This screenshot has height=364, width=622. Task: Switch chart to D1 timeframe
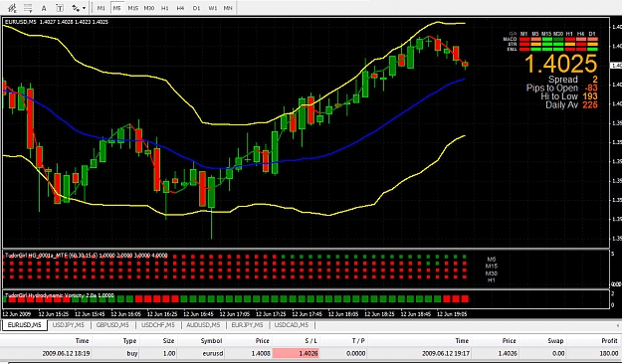196,8
